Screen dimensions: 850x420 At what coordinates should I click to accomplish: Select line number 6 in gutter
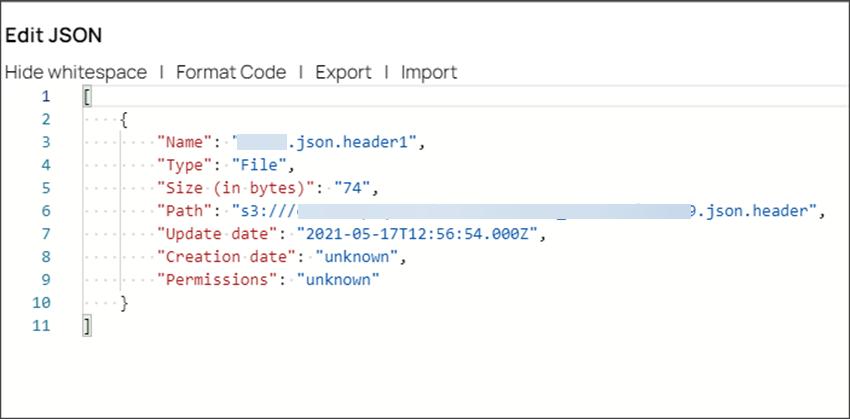[44, 211]
